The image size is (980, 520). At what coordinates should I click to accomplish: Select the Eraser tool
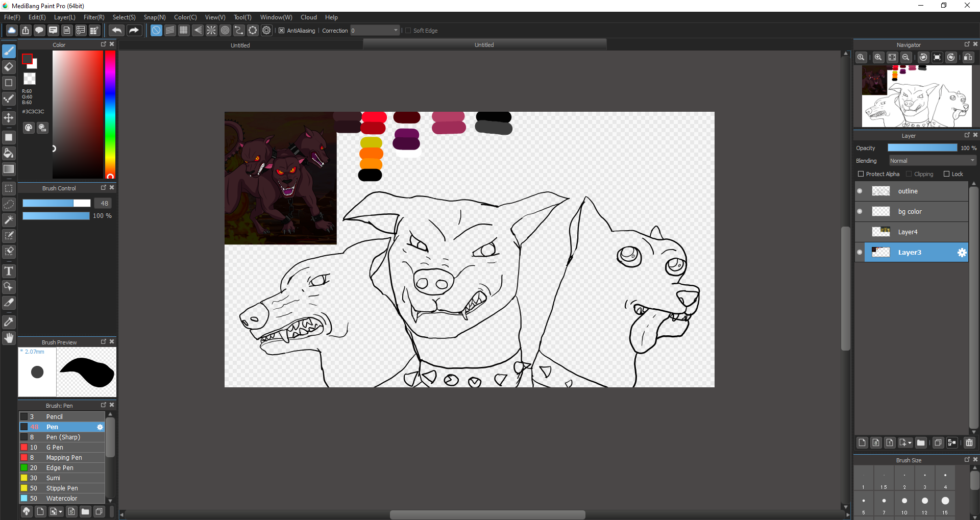pos(9,67)
